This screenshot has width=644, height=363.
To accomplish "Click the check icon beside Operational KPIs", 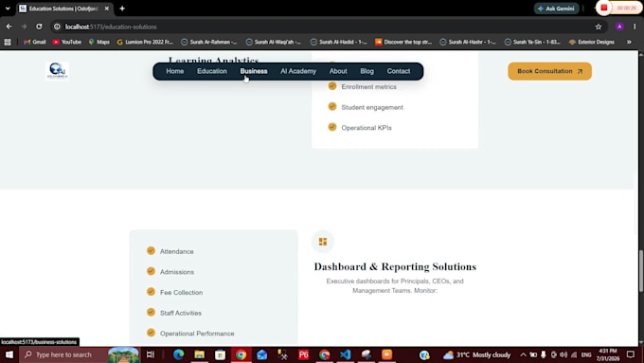I will 332,127.
